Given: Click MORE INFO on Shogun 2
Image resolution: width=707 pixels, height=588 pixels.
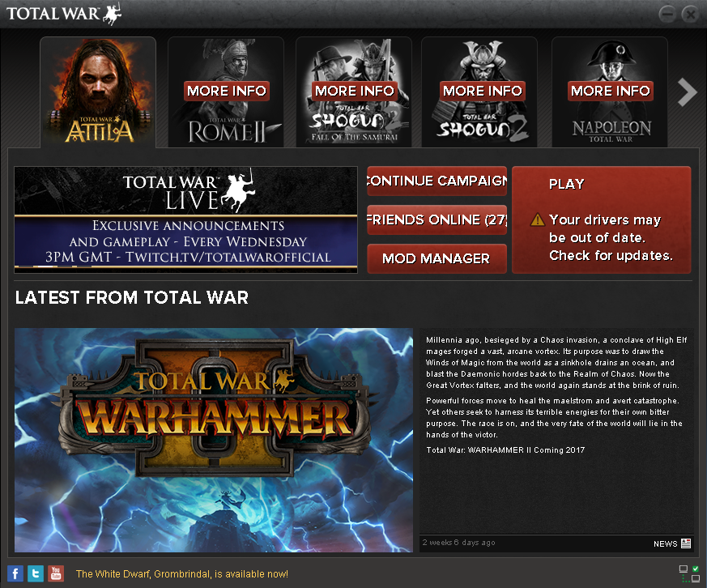Looking at the screenshot, I should (483, 91).
